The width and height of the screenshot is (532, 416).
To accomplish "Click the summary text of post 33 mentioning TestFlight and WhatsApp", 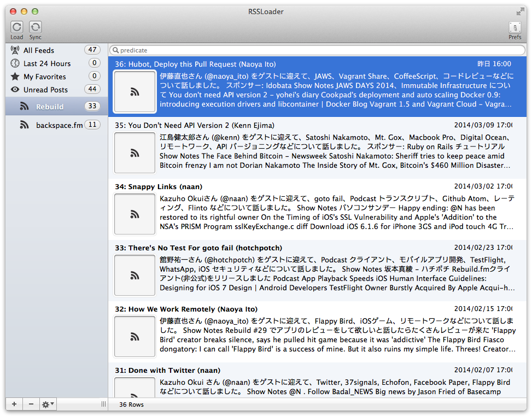I will tap(337, 274).
